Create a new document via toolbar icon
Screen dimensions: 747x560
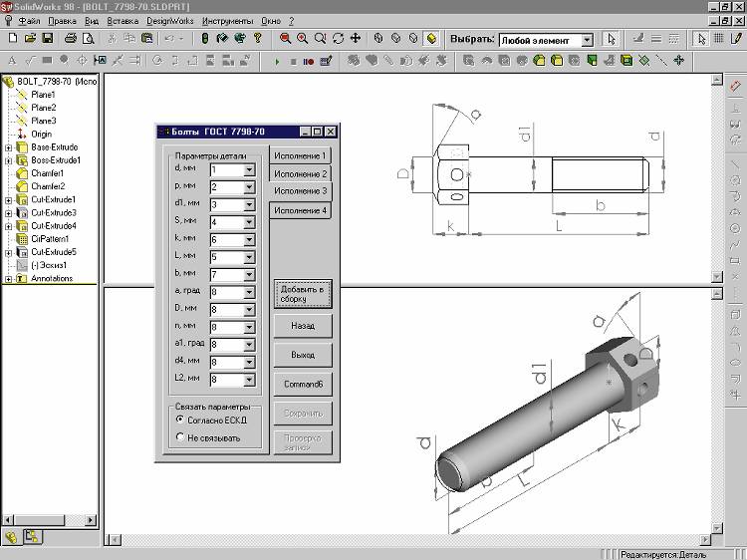tap(13, 38)
